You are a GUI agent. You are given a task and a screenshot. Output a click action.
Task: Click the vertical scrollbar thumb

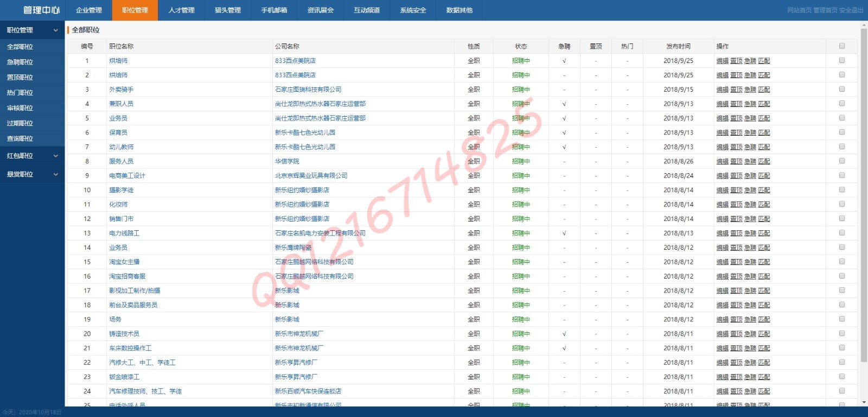(x=864, y=195)
